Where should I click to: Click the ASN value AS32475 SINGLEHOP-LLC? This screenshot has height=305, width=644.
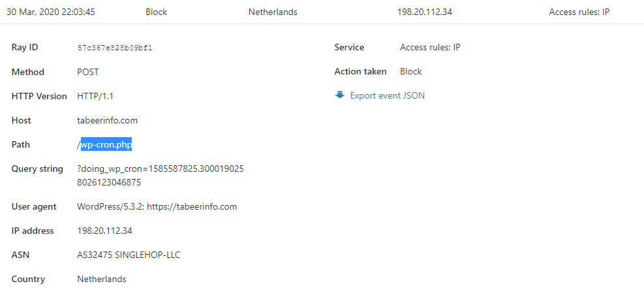(129, 255)
